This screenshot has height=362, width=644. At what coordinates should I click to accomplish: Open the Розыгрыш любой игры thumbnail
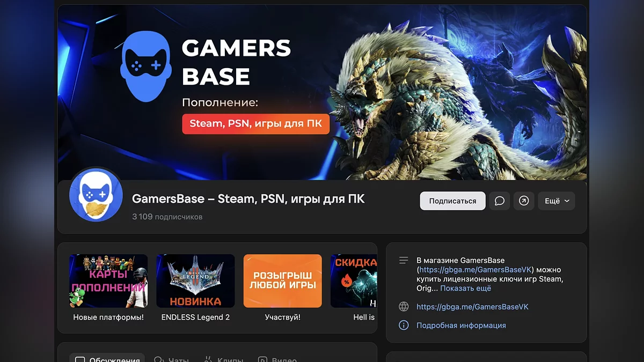pyautogui.click(x=283, y=281)
